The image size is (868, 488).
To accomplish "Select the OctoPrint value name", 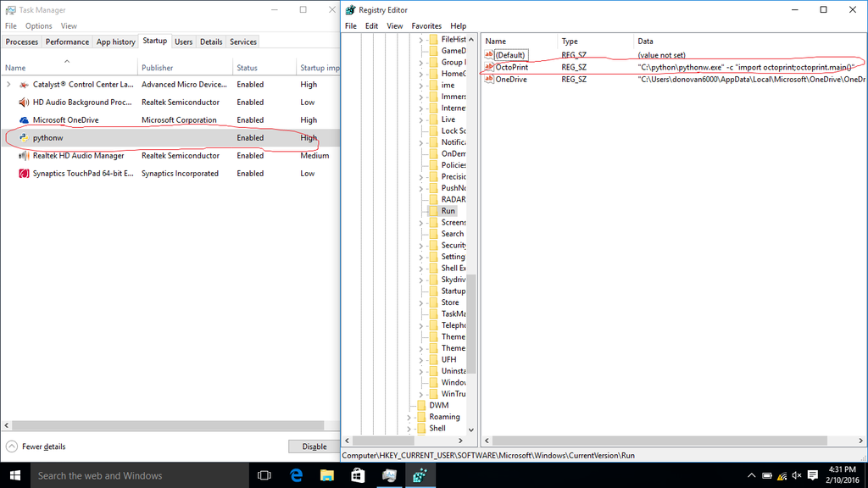I will coord(511,67).
